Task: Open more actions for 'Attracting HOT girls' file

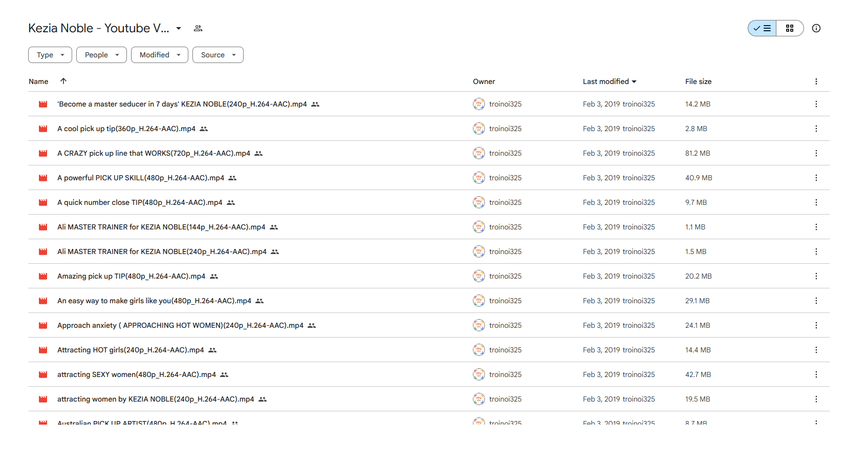Action: (x=816, y=350)
